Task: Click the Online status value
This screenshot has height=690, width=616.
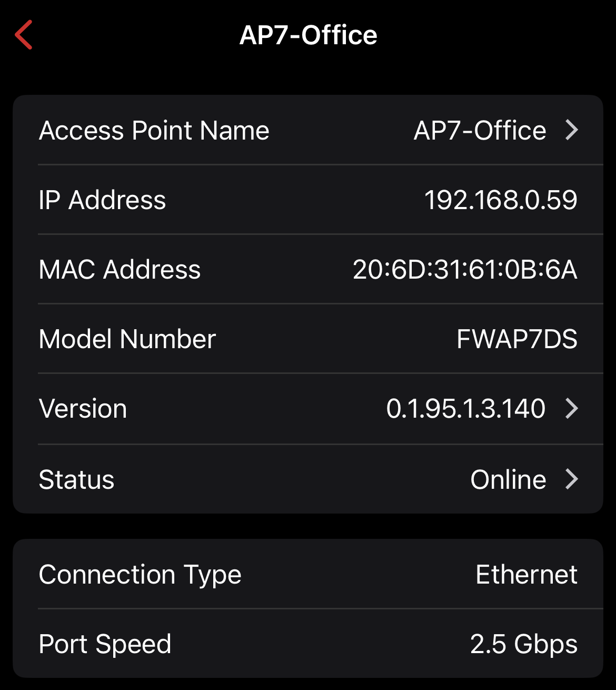Action: coord(508,480)
